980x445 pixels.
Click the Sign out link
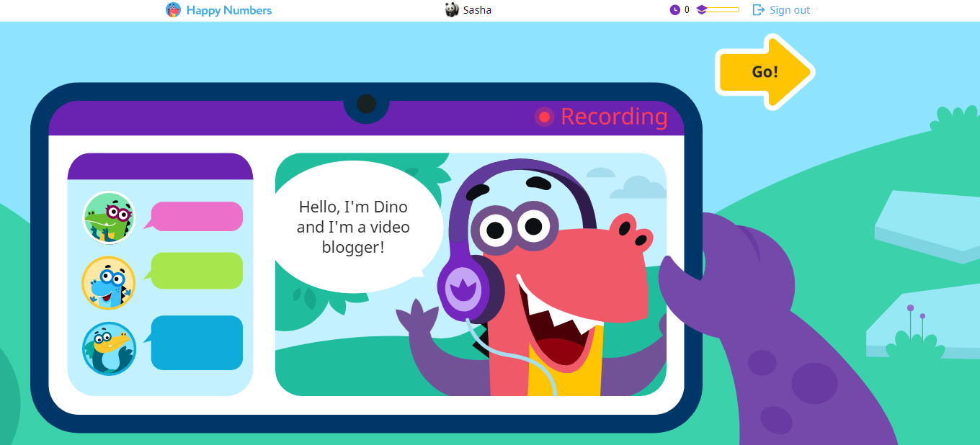click(x=790, y=10)
